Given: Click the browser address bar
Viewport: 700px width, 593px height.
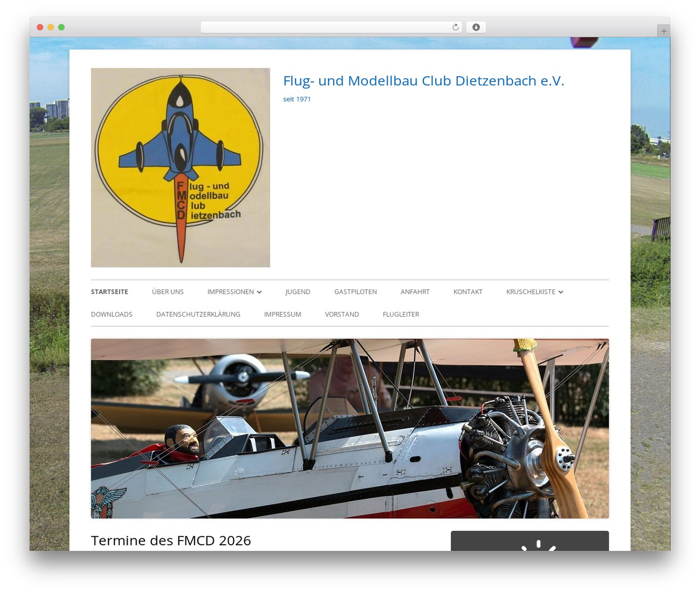Looking at the screenshot, I should [331, 27].
